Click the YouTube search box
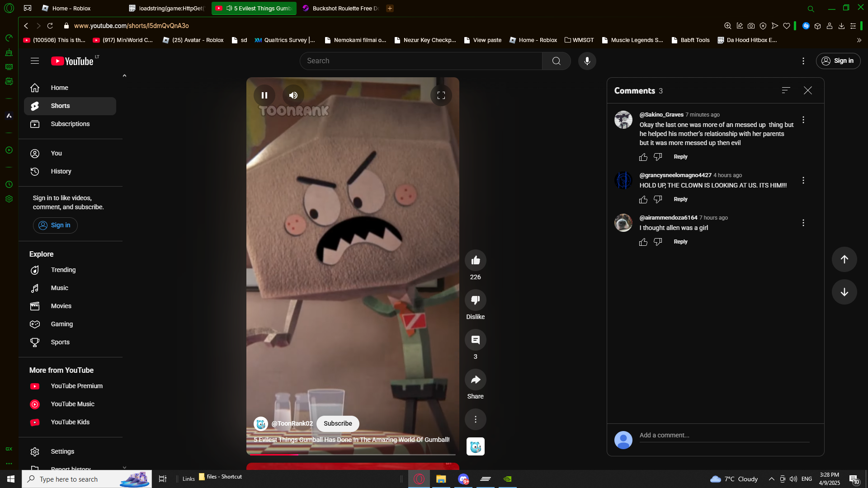Screen dimensions: 868x488 pos(421,61)
